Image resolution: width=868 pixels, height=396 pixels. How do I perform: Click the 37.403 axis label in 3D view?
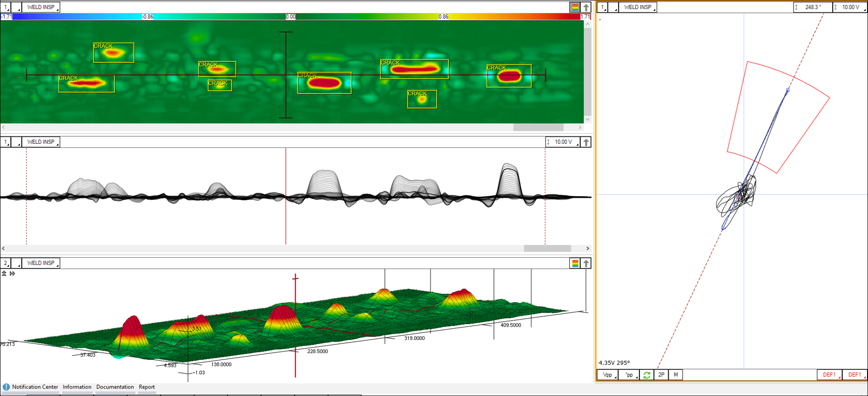click(88, 355)
